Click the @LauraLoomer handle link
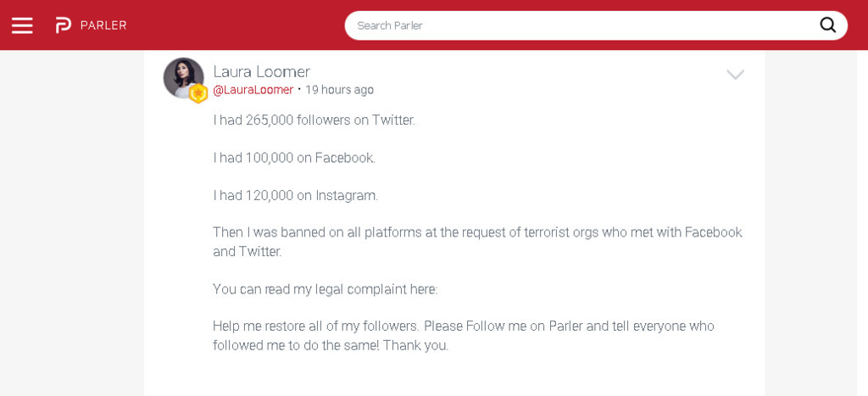Screen dimensions: 868x396 pos(253,90)
